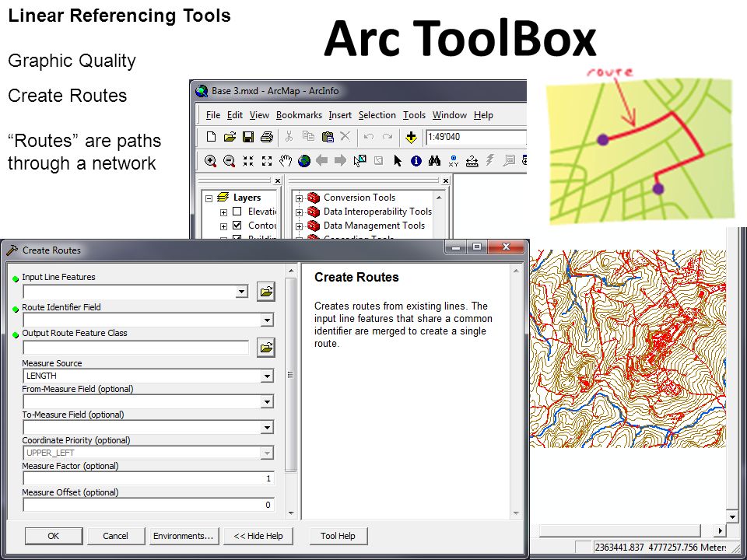The height and width of the screenshot is (560, 747).
Task: Click the New Map File icon
Action: click(x=211, y=137)
